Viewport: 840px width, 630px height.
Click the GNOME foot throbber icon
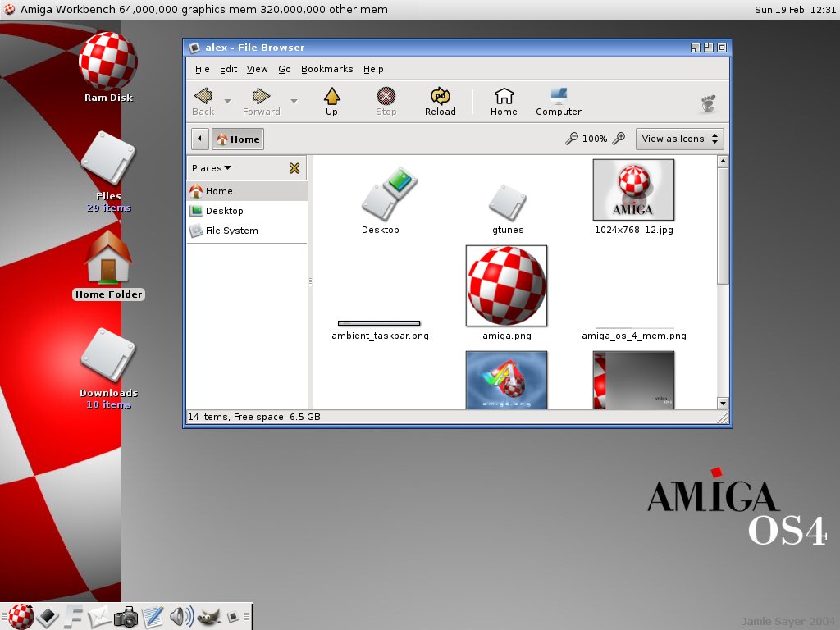[708, 103]
